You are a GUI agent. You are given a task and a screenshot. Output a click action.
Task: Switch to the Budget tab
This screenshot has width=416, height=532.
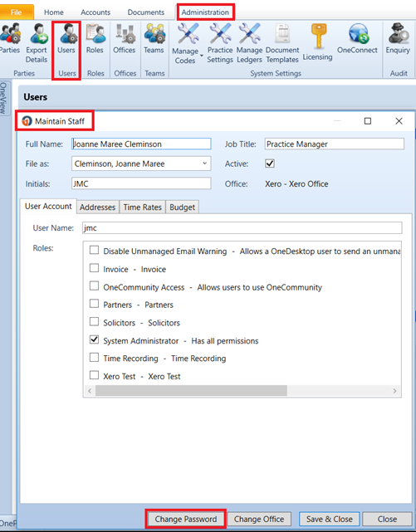click(182, 207)
